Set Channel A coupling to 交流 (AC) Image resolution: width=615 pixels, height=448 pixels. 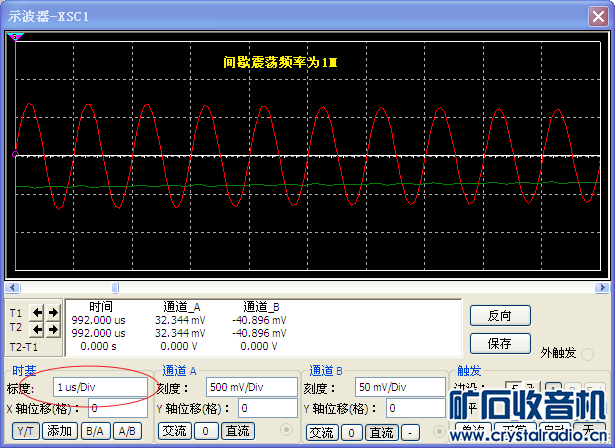click(174, 431)
